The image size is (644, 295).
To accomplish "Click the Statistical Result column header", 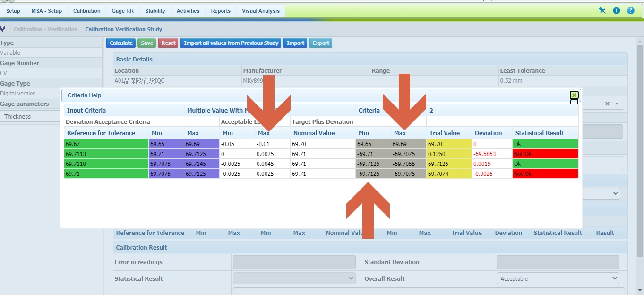I will 540,133.
